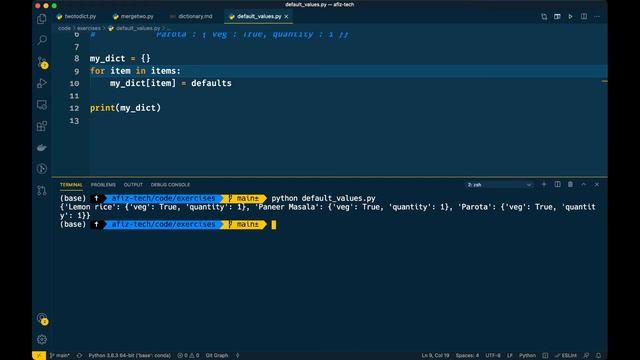
Task: Click line number 11 in the gutter
Action: [74, 96]
